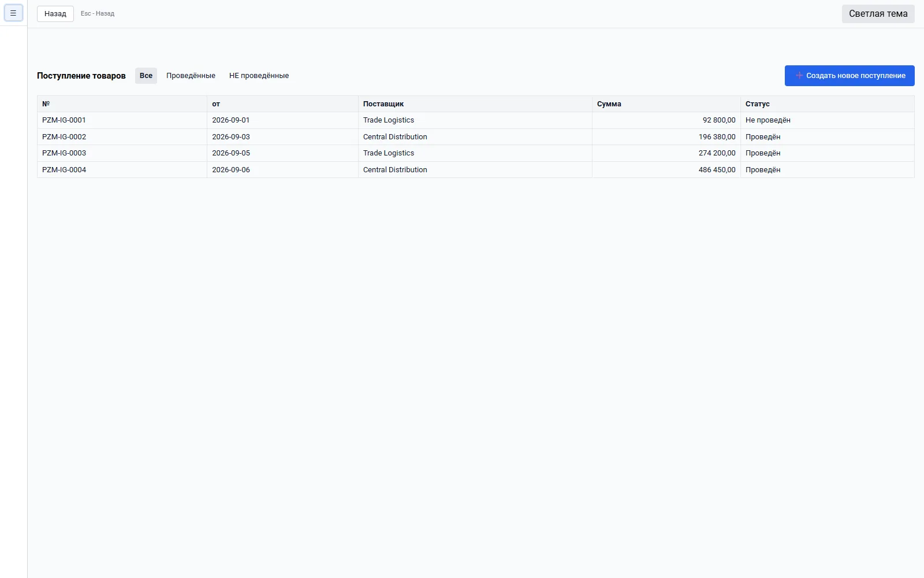Sort by the от date column header
This screenshot has width=924, height=578.
pos(282,104)
